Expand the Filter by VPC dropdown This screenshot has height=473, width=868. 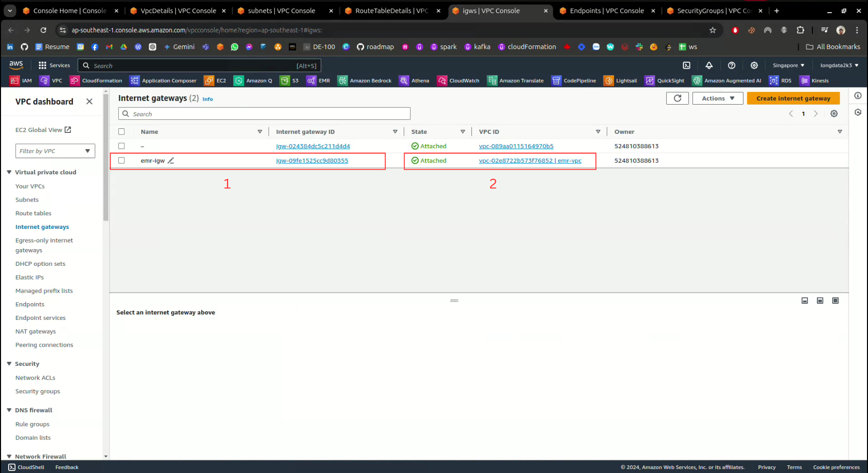point(55,151)
